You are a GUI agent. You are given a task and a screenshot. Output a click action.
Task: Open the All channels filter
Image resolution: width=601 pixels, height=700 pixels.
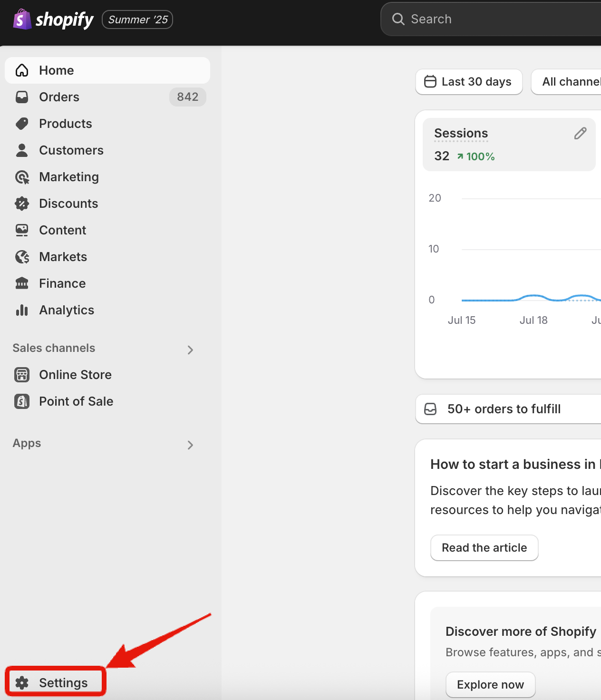pos(566,82)
